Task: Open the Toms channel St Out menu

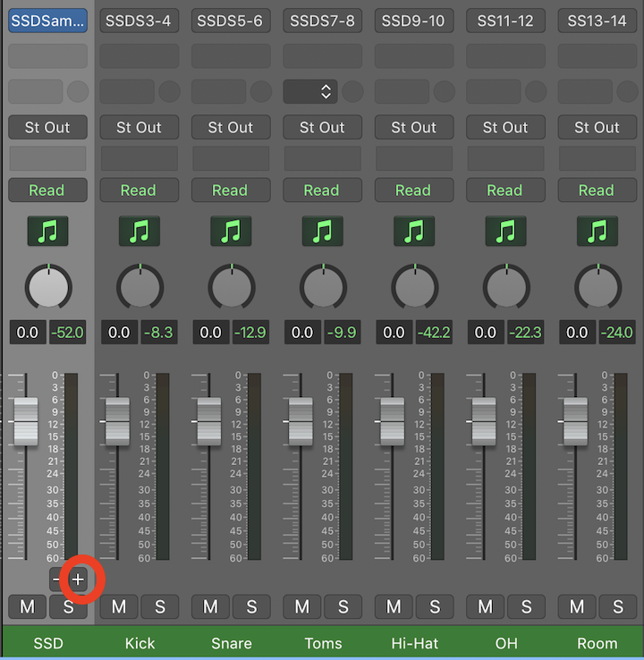Action: point(322,127)
